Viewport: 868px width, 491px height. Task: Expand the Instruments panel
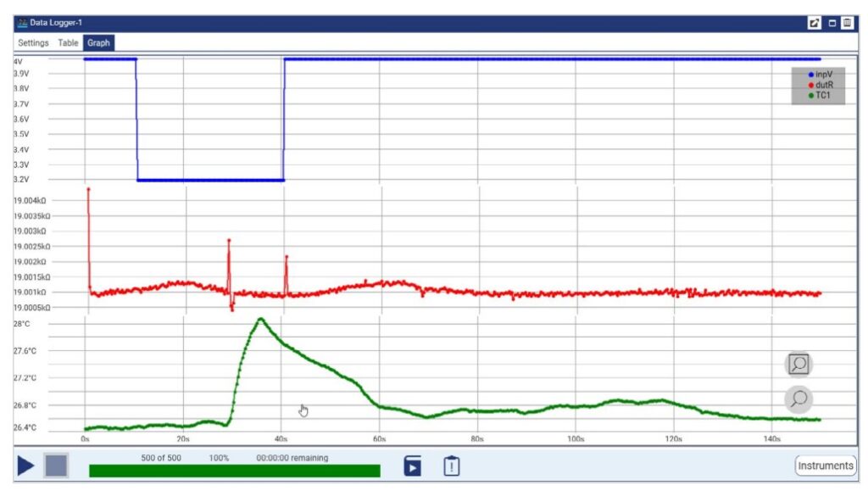[825, 465]
